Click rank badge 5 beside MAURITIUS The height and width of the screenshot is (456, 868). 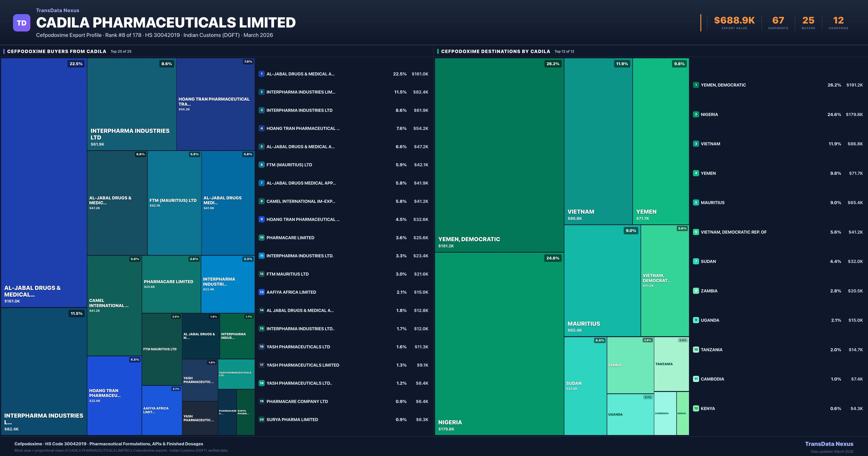pyautogui.click(x=696, y=202)
